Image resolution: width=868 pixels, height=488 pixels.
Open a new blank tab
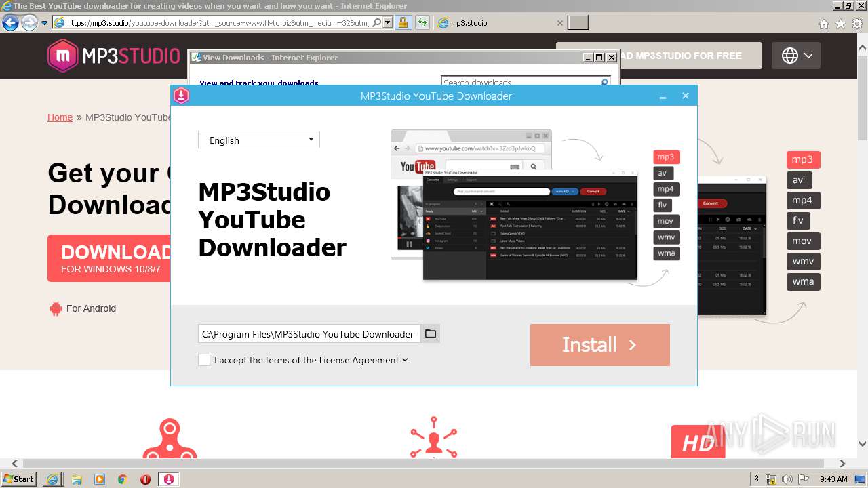pyautogui.click(x=578, y=23)
